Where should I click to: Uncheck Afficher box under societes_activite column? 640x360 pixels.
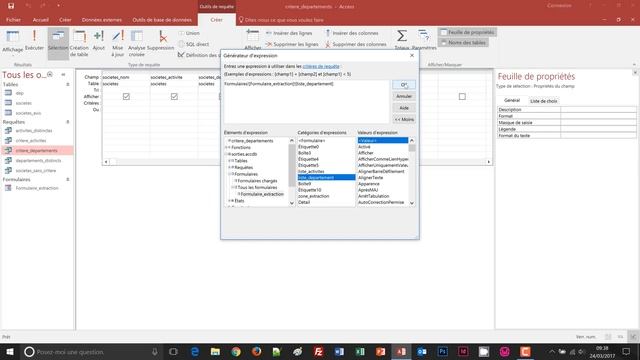(x=174, y=96)
